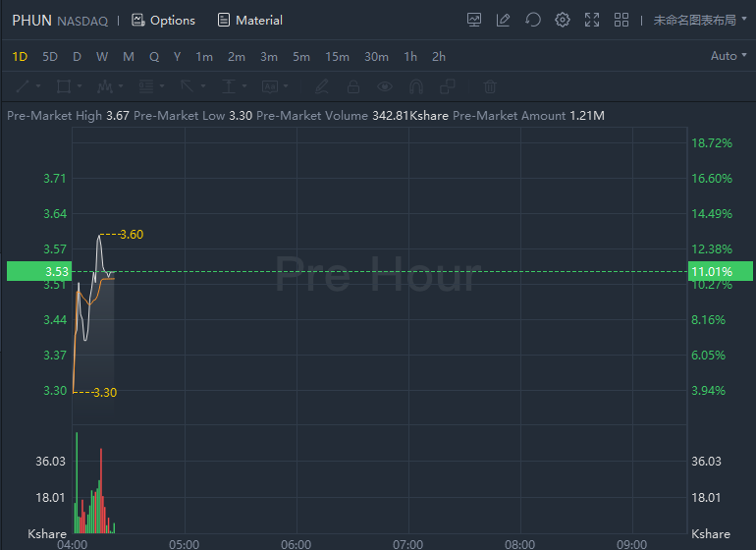Click the Pre-Market Amount value 1.21M
756x550 pixels.
tap(587, 116)
